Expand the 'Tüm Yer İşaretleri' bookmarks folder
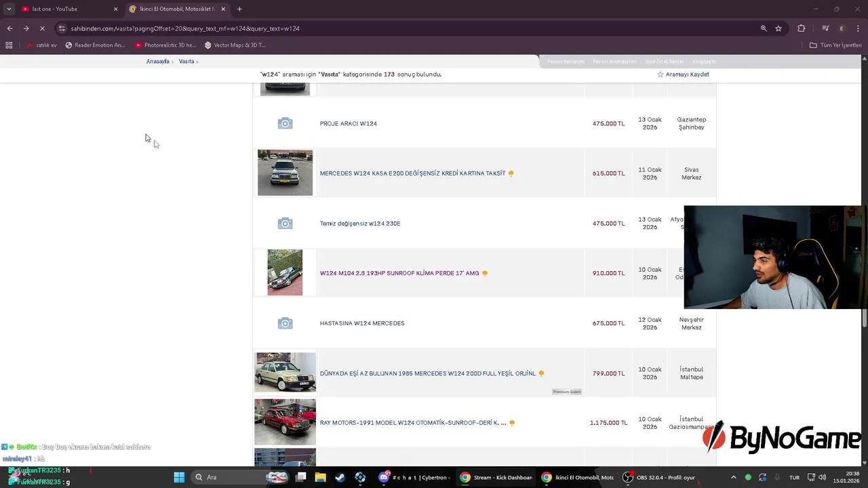 [835, 45]
